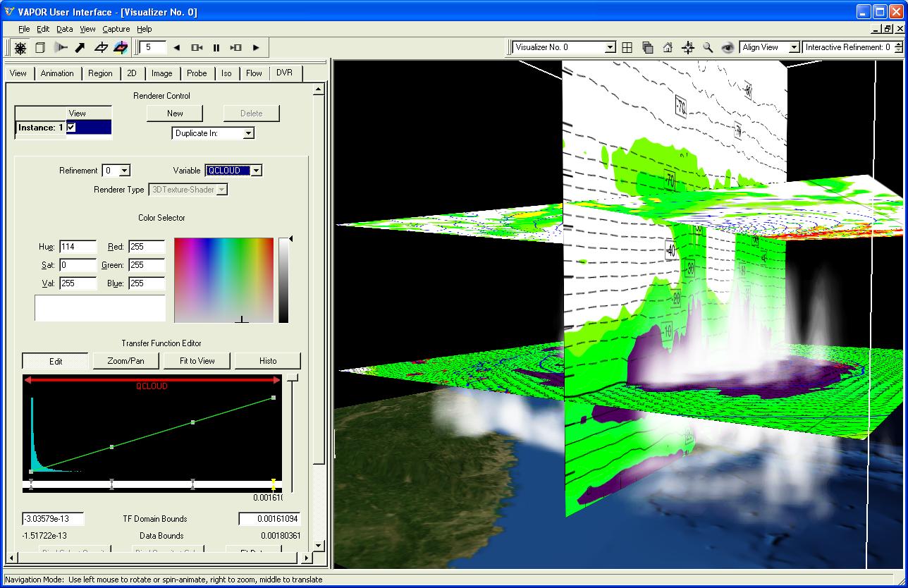Select the rake flow seed tool
This screenshot has width=908, height=588.
[61, 48]
